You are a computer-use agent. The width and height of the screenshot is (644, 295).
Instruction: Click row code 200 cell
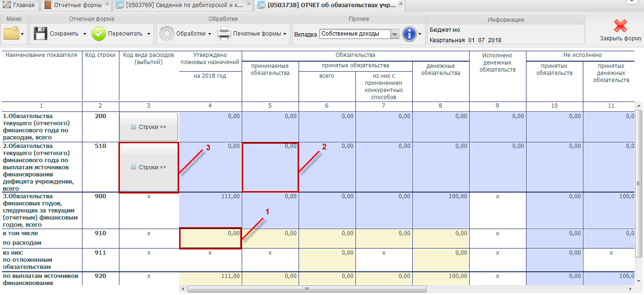click(x=100, y=127)
